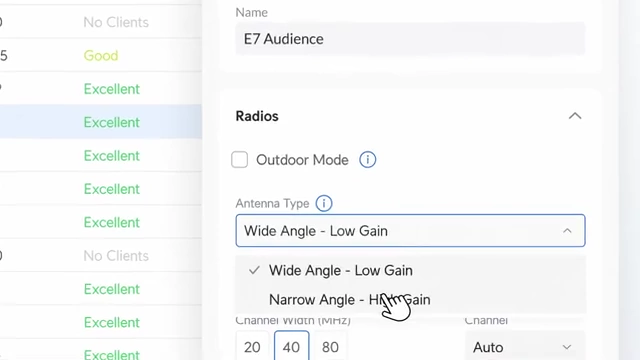The height and width of the screenshot is (360, 640).
Task: Open the Channel Auto dropdown
Action: [x=524, y=347]
